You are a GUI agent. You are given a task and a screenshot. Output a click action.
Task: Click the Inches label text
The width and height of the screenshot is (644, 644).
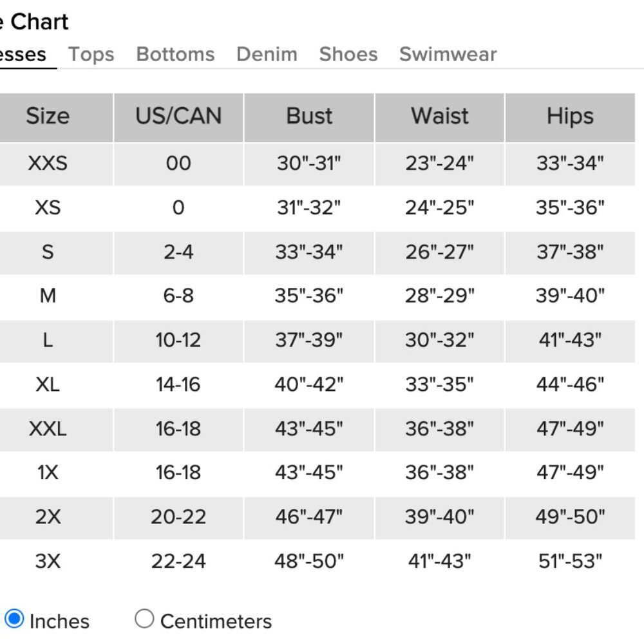(59, 621)
